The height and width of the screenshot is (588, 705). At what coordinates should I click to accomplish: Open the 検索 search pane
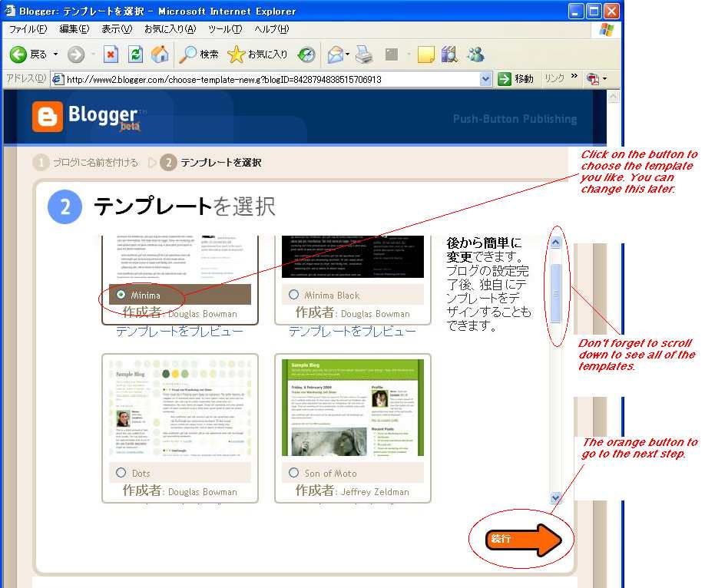pos(198,55)
